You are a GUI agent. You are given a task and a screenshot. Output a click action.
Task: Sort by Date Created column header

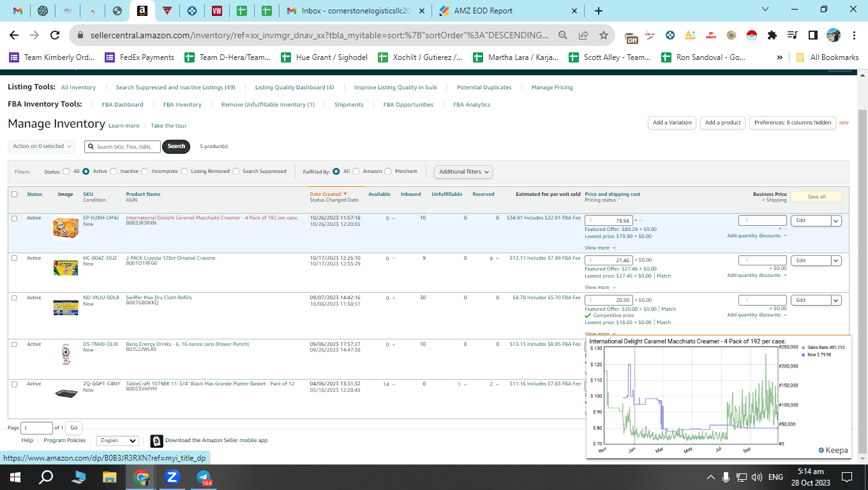tap(328, 194)
